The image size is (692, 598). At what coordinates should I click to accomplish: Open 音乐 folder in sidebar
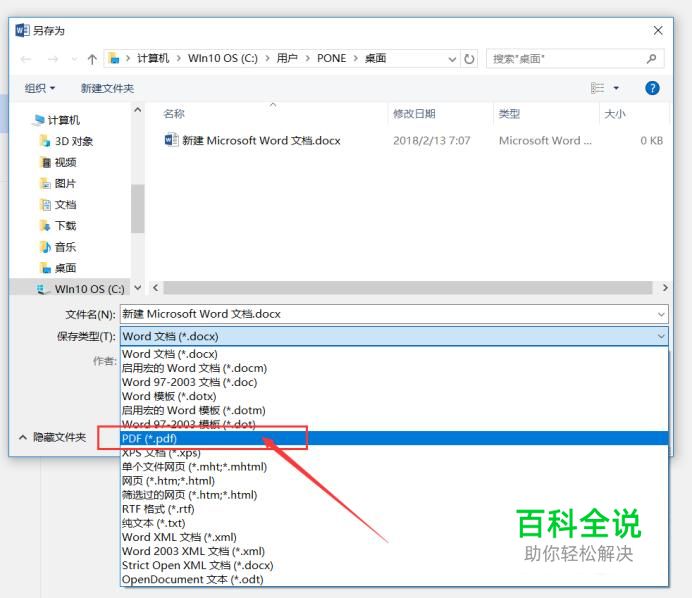[58, 247]
